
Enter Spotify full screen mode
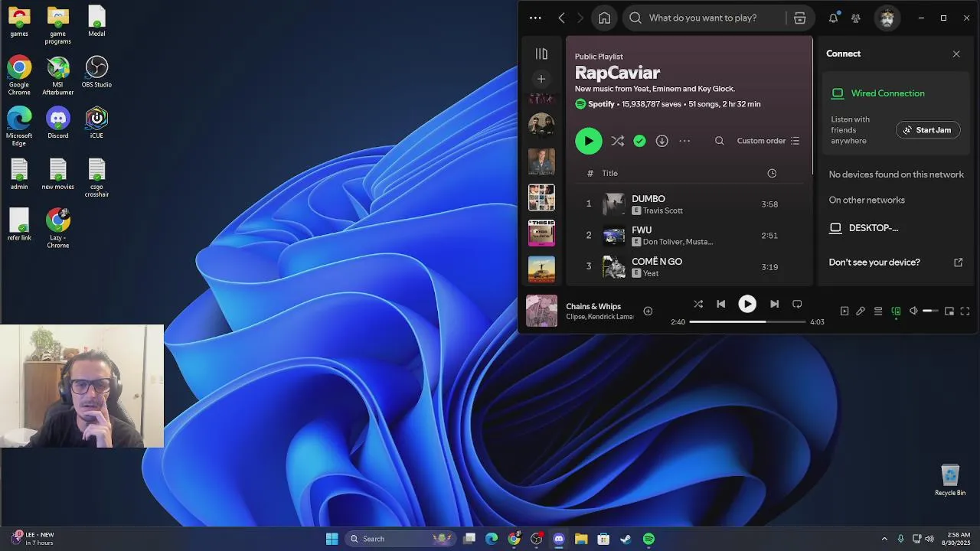pyautogui.click(x=965, y=311)
